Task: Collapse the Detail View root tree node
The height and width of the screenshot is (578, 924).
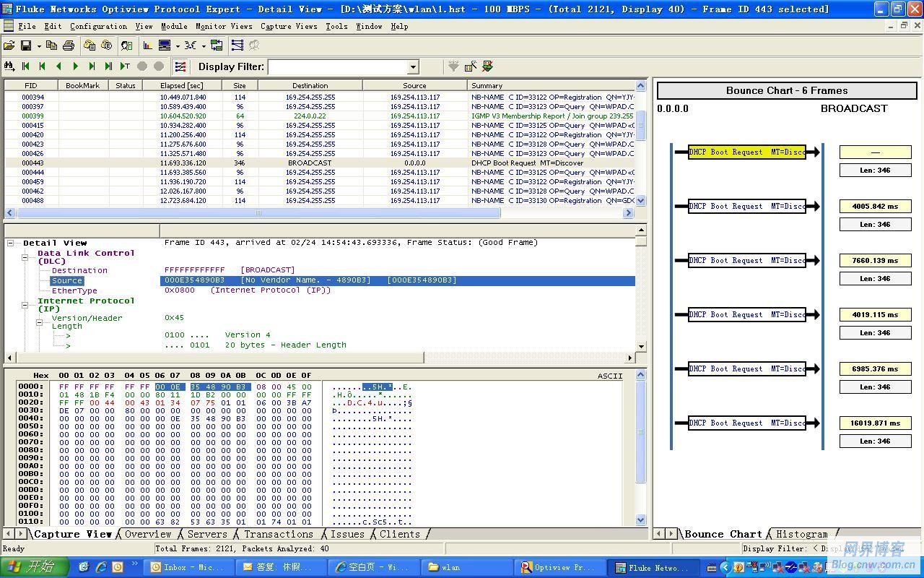Action: point(11,243)
